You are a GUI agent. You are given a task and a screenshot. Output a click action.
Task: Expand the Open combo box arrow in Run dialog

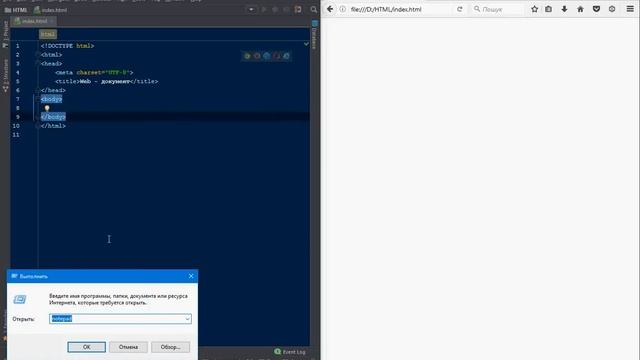(x=187, y=319)
